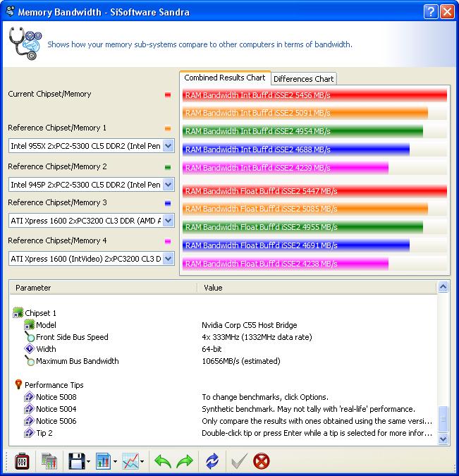Select the magenta Int Buff'd 4239 MB/s bar
This screenshot has height=476, width=459.
(286, 168)
